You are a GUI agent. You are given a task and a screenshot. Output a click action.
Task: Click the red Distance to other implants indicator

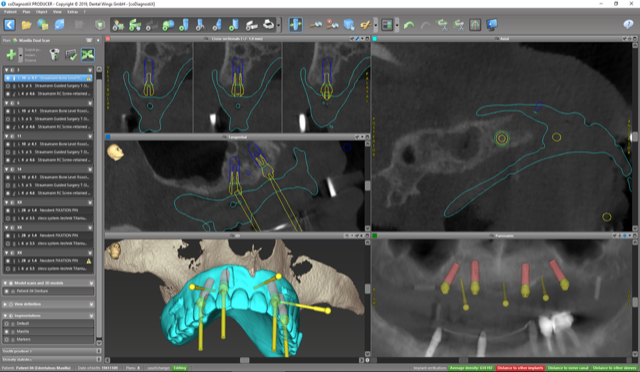point(520,368)
